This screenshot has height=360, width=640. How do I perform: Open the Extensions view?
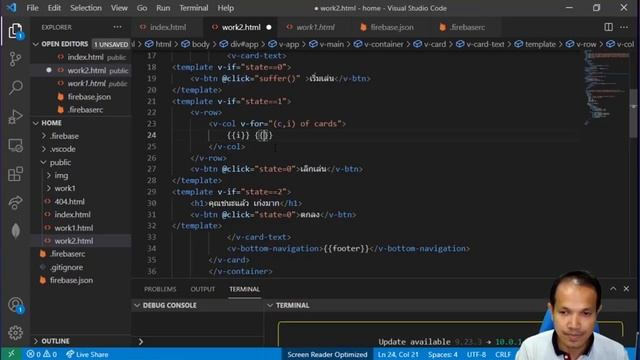[x=16, y=174]
